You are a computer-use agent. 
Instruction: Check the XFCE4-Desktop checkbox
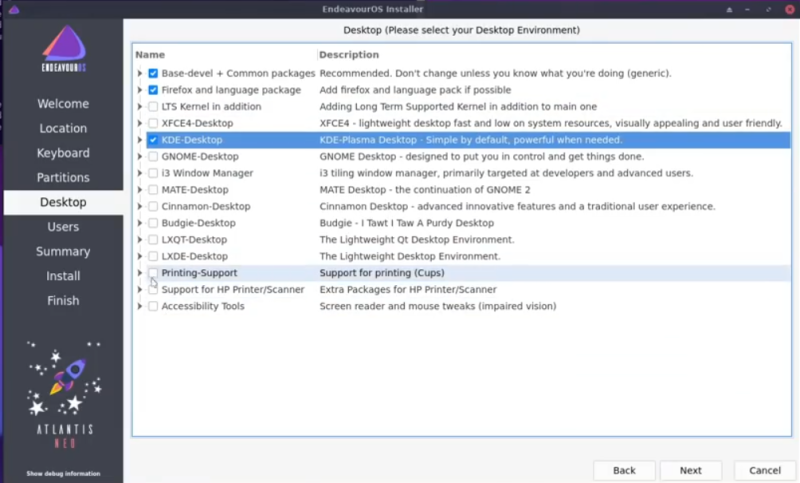153,123
